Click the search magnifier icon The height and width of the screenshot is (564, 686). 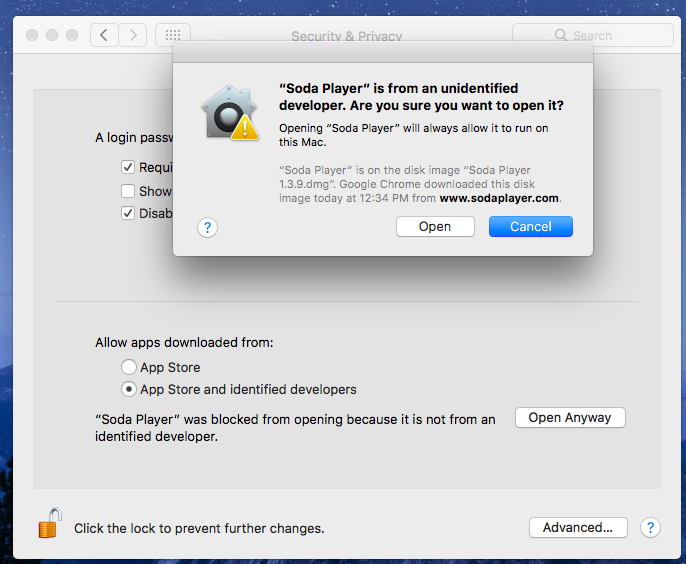point(560,35)
